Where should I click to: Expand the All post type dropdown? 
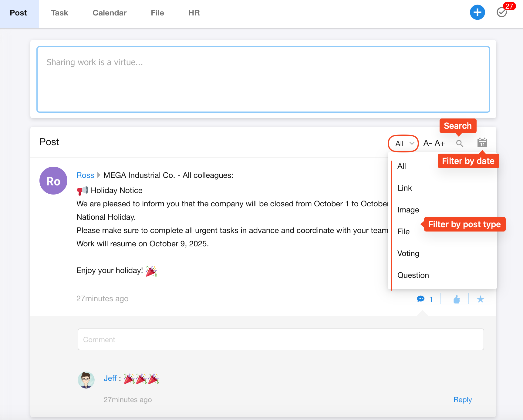tap(403, 143)
